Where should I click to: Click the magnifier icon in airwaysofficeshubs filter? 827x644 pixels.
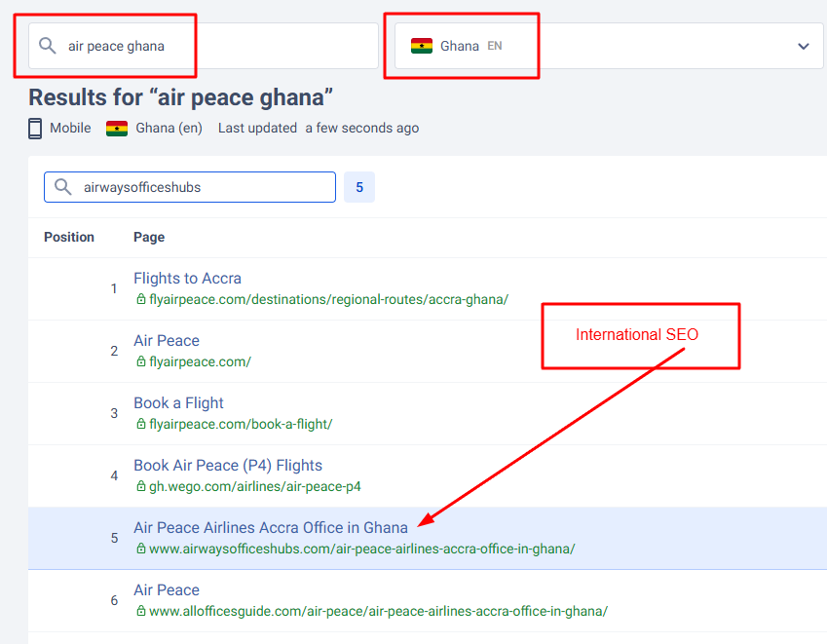pyautogui.click(x=62, y=187)
